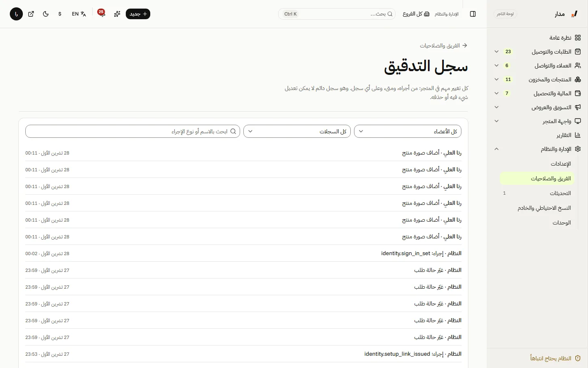The image size is (588, 368).
Task: Open كل الأعضاء members dropdown
Action: (408, 131)
